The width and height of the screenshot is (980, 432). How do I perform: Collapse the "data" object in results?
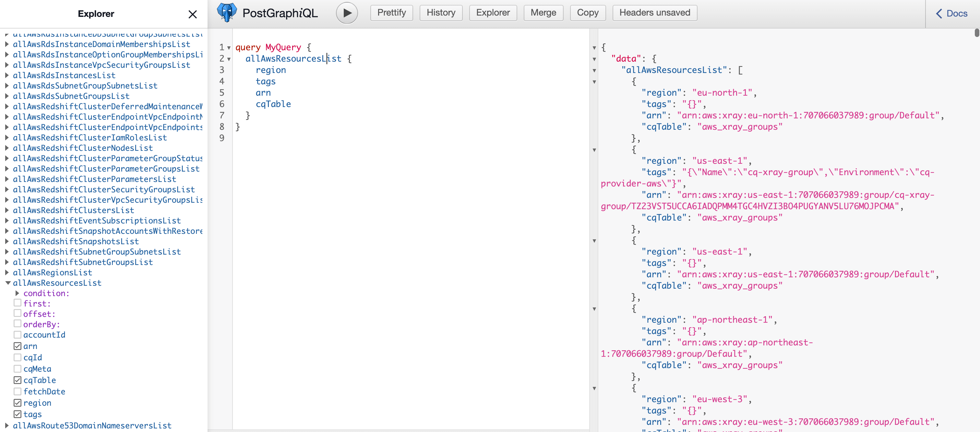[x=594, y=59]
